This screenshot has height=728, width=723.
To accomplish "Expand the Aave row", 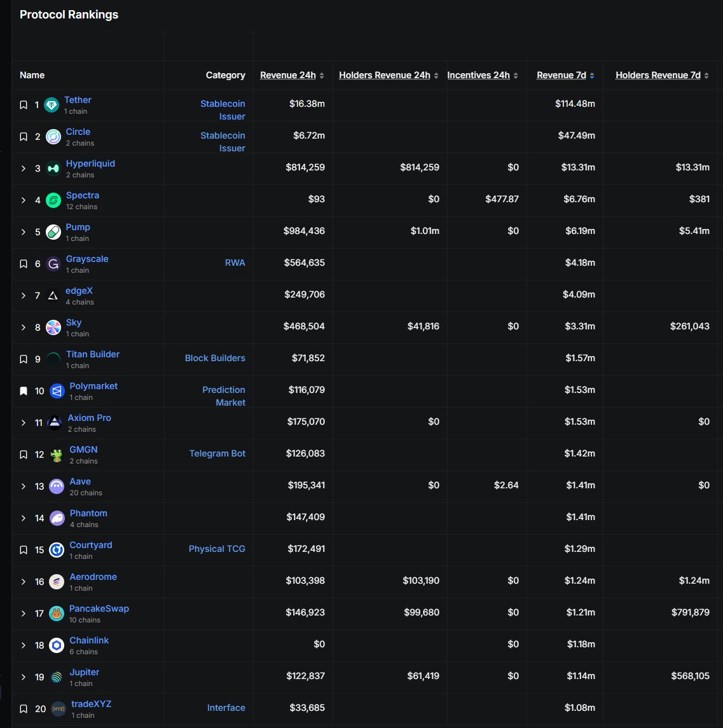I will coord(24,486).
